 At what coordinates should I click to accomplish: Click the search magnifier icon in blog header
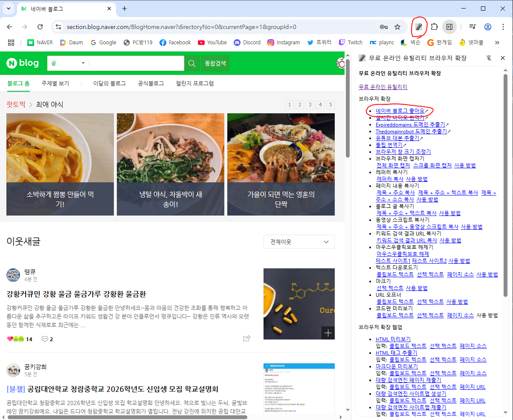192,63
